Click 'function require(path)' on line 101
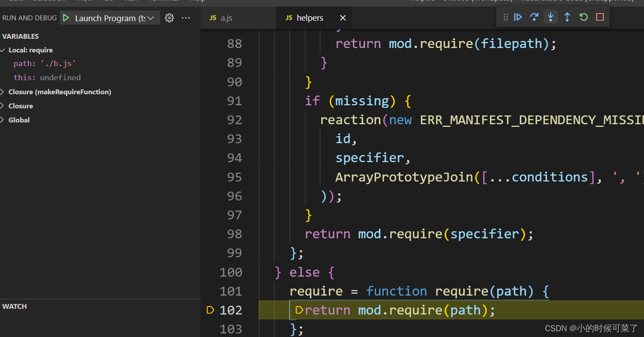 (x=450, y=291)
